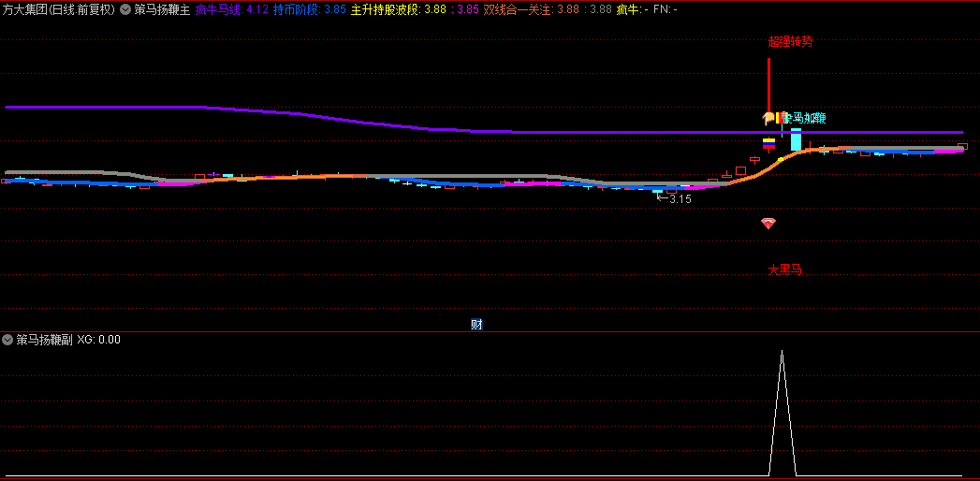Select the 疯牛马线: 4.12 legend entry
980x481 pixels.
pos(231,9)
